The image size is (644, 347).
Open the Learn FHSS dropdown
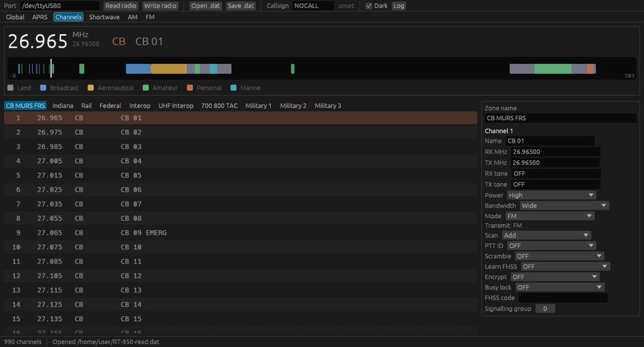coord(565,266)
